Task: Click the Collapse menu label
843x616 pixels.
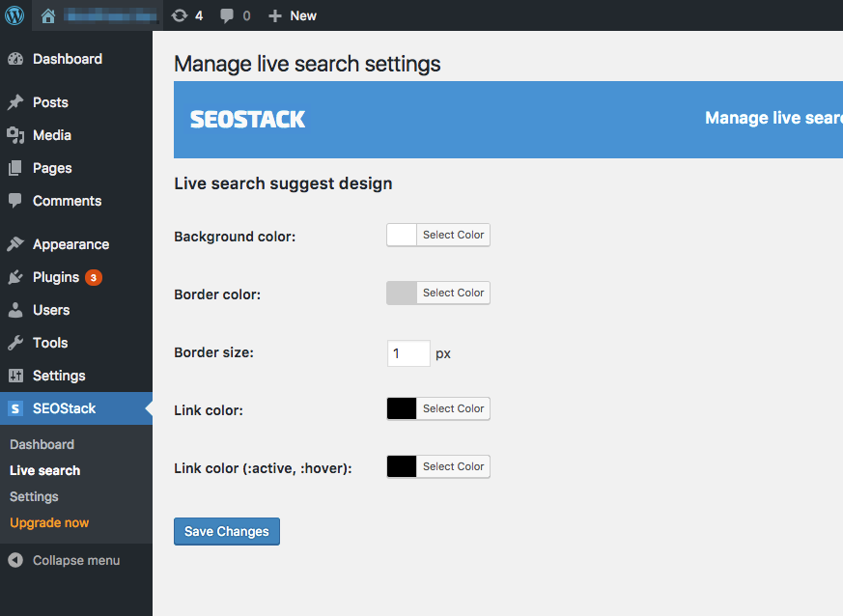Action: 76,560
